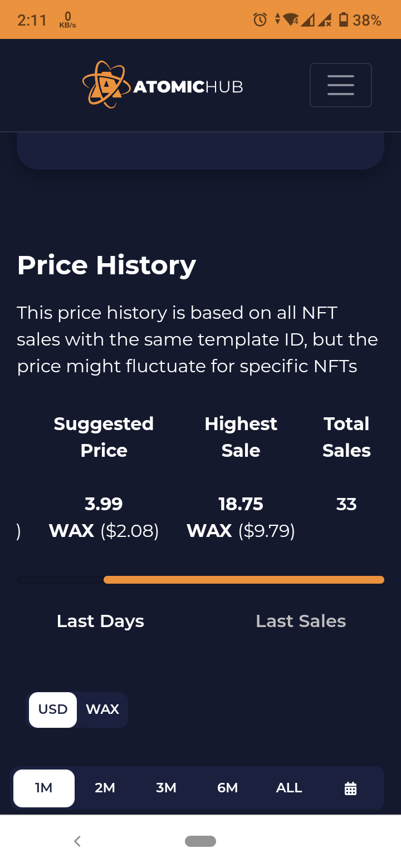Switch price currency to USD
The height and width of the screenshot is (868, 401).
[x=53, y=709]
